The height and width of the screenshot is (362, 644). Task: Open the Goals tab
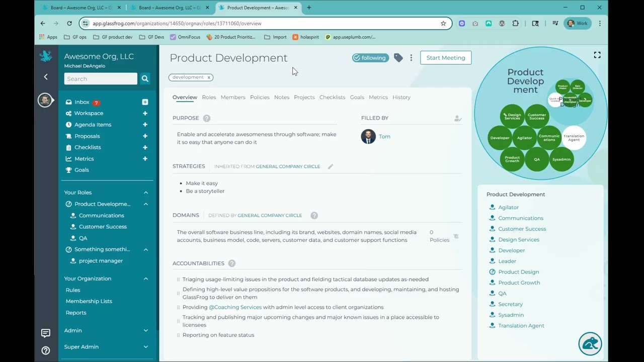(x=357, y=98)
